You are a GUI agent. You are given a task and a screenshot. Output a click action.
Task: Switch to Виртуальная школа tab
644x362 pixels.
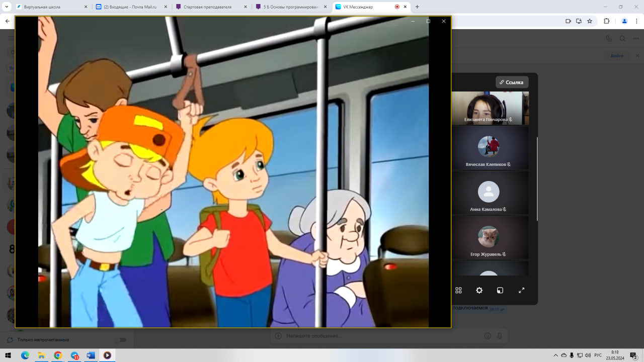click(49, 7)
